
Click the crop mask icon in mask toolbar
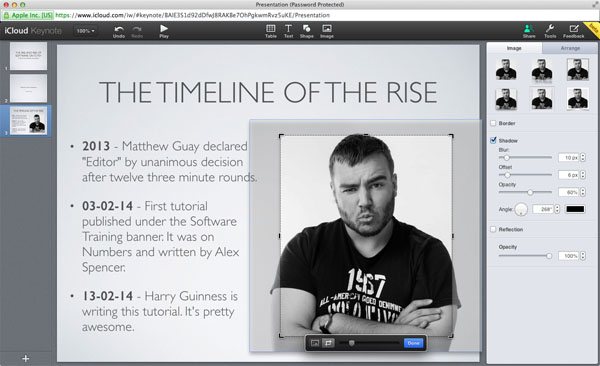(328, 343)
